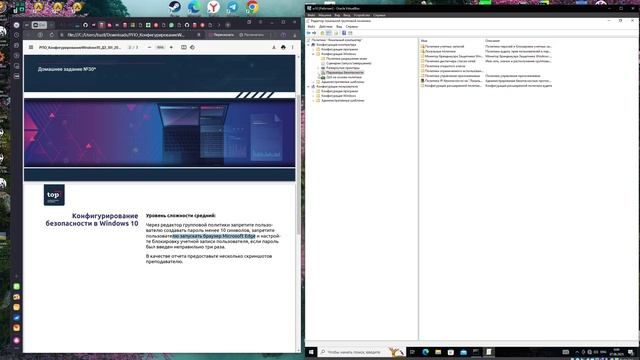Viewport: 640px width, 360px height.
Task: Open Edge from the VM taskbar
Action: pyautogui.click(x=425, y=352)
